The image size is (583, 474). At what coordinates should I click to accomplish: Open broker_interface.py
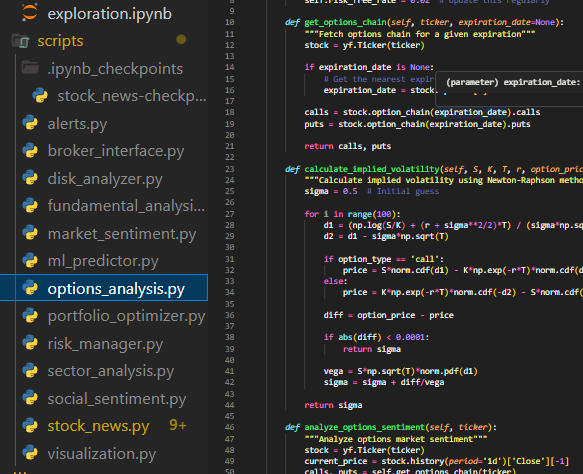click(116, 151)
